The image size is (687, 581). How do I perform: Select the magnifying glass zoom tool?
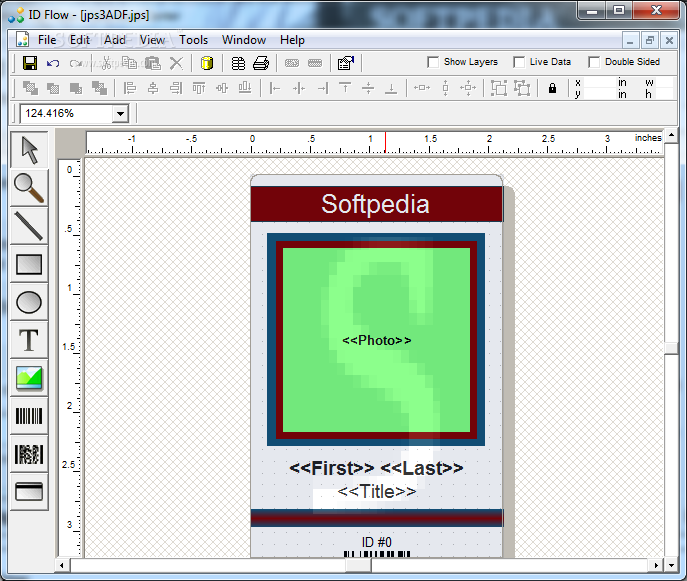(29, 188)
